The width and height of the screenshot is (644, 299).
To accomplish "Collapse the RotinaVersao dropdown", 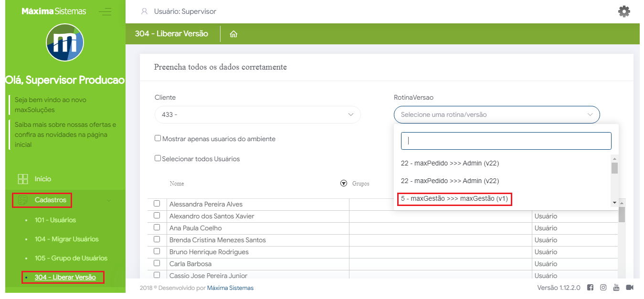I will [x=496, y=115].
